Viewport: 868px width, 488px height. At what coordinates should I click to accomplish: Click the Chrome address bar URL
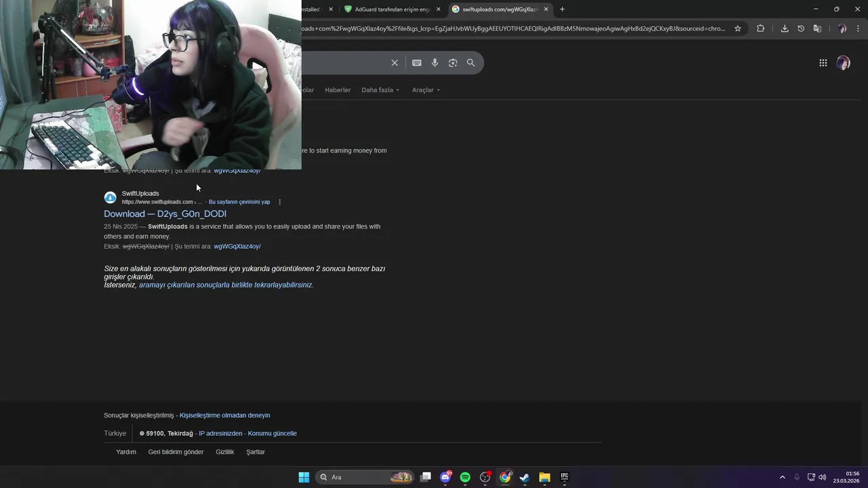(x=513, y=28)
